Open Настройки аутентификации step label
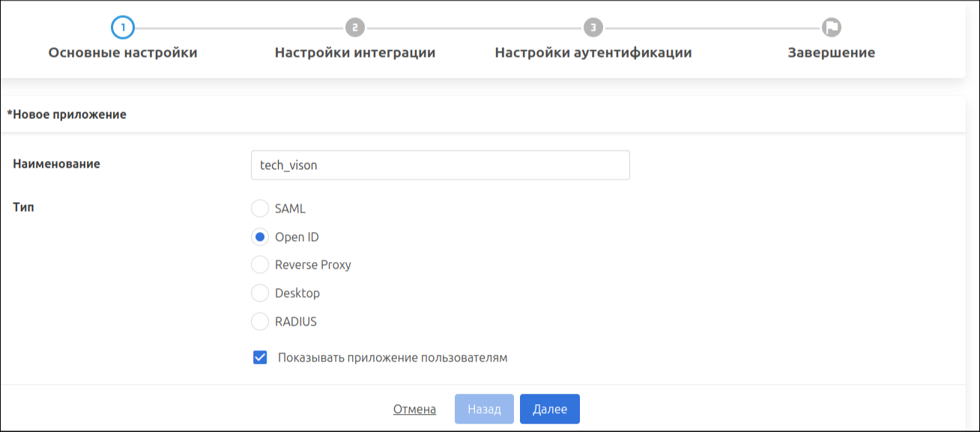The width and height of the screenshot is (980, 432). (593, 53)
